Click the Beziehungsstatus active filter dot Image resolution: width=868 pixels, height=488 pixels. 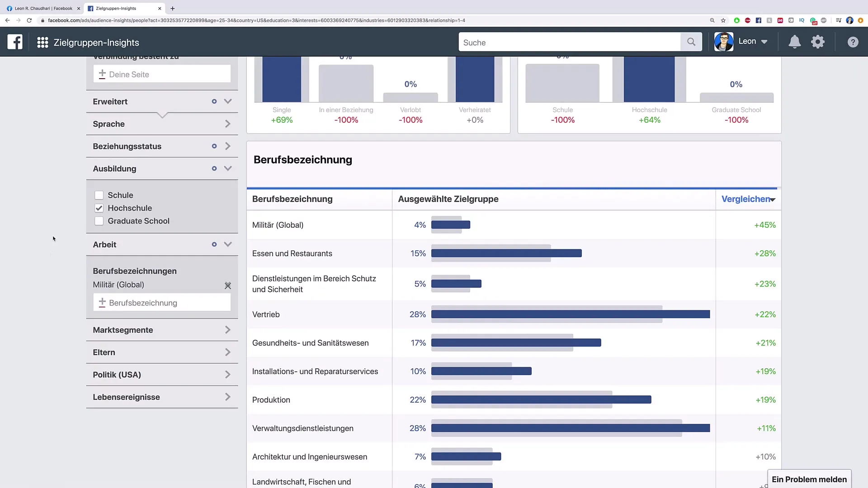[x=214, y=146]
